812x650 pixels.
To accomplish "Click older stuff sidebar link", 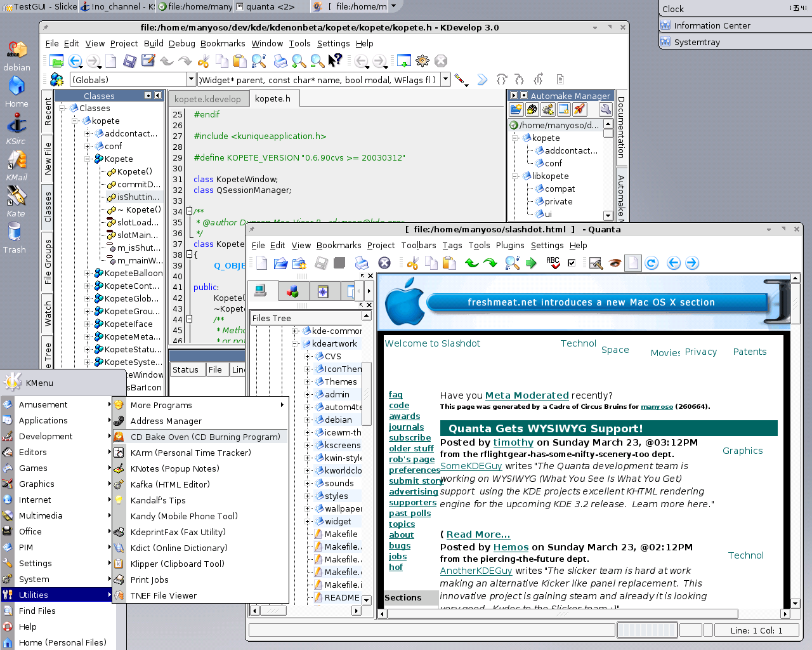I will 411,448.
